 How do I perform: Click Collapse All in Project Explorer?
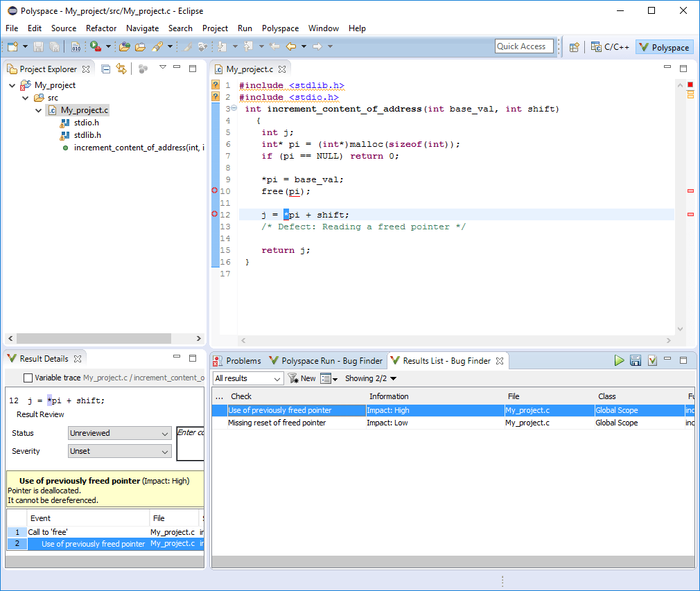[106, 69]
